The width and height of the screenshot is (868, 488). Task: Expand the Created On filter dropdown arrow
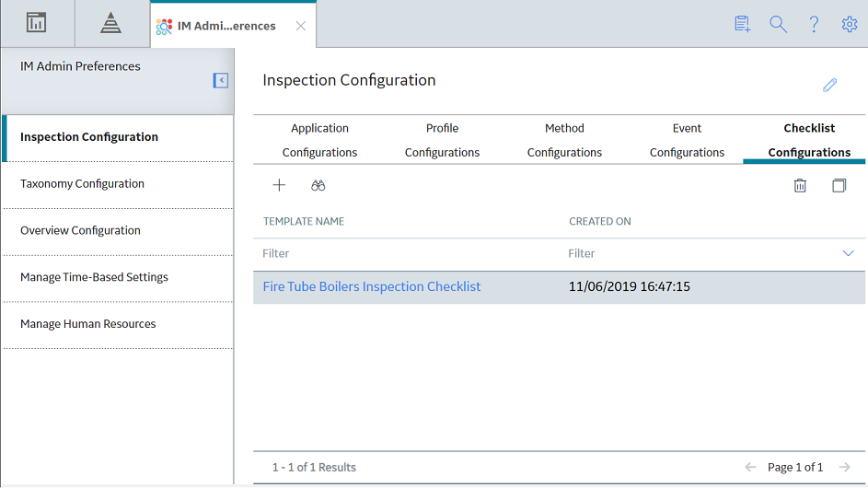tap(848, 254)
